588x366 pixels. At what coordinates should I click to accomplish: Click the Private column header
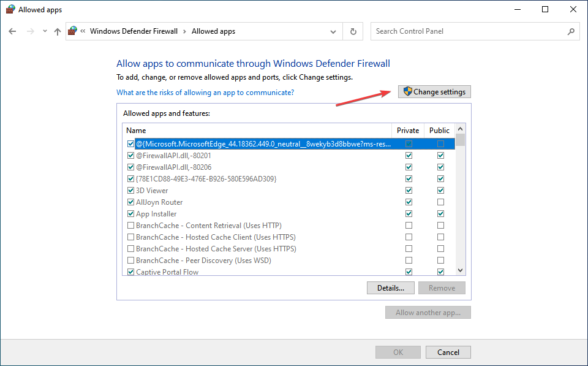(x=408, y=130)
